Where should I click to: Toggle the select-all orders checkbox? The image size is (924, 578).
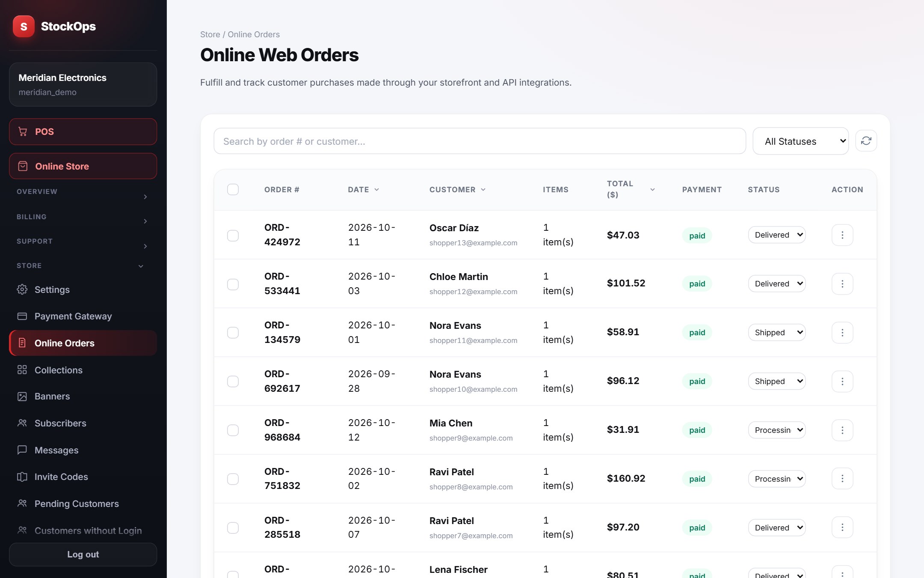[x=233, y=189]
